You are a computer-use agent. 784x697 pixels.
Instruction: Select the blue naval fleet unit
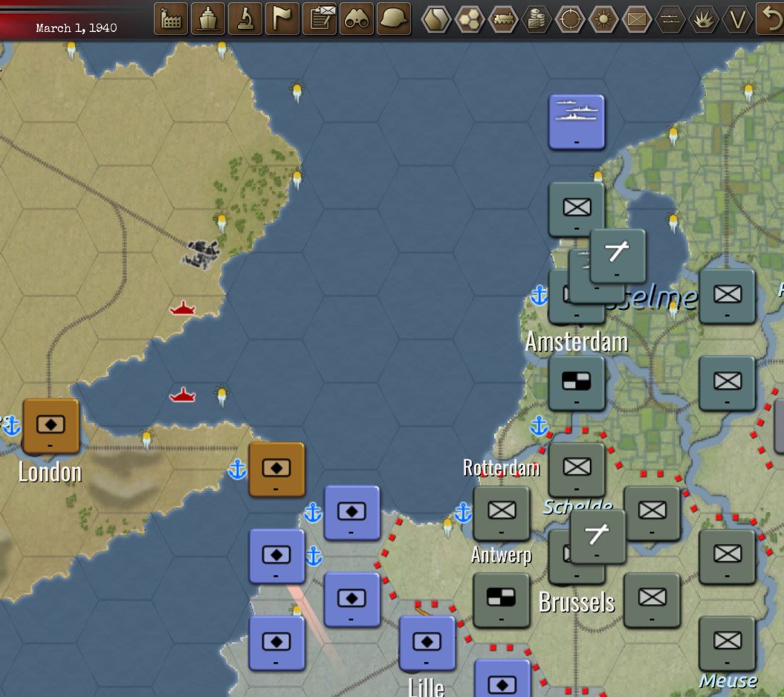577,122
